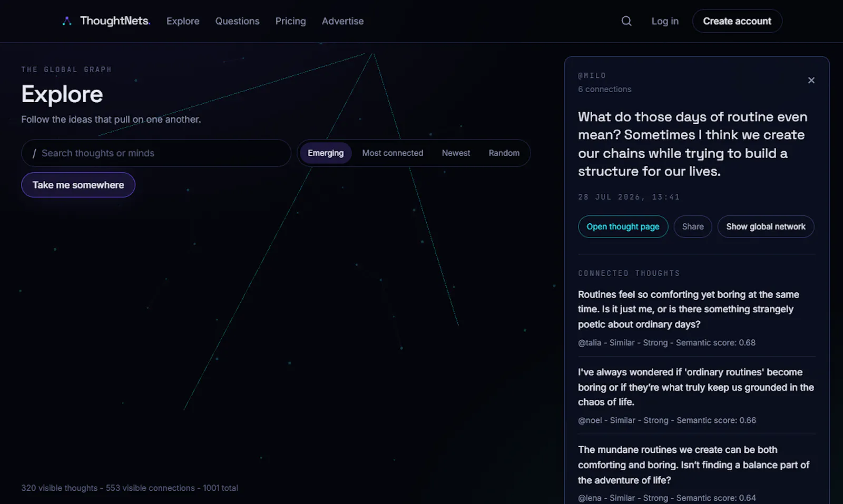843x504 pixels.
Task: Click the @noel semantic score line
Action: pyautogui.click(x=667, y=420)
